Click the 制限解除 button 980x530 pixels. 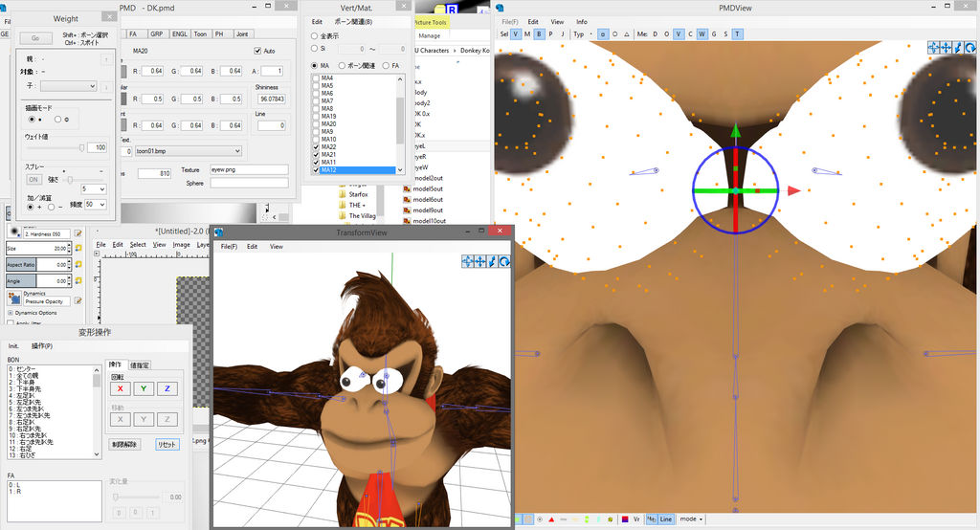[125, 444]
